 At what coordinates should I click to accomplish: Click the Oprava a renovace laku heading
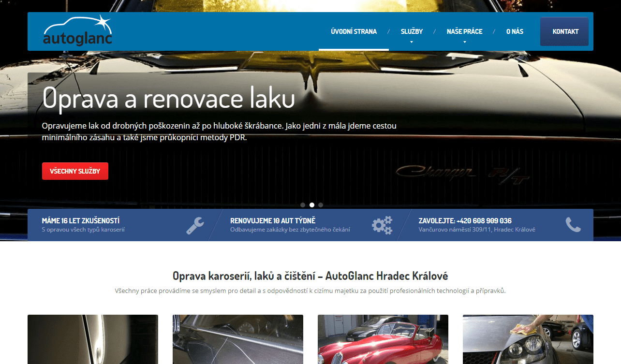coord(168,98)
